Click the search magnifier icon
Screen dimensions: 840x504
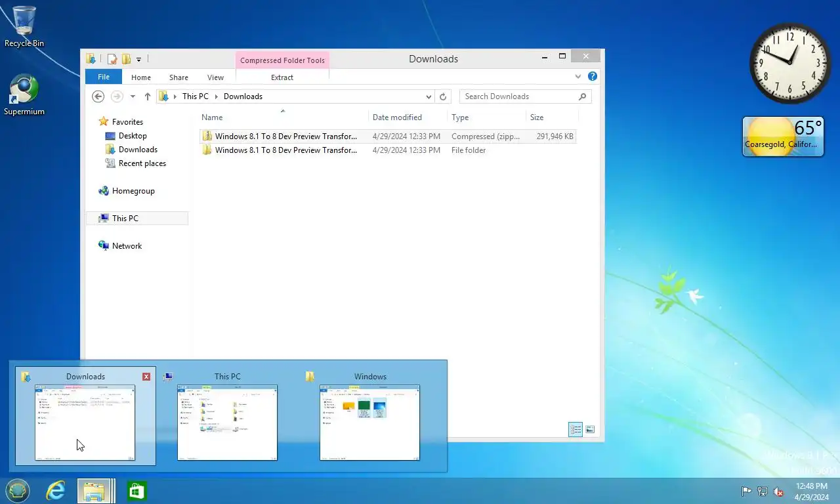582,96
